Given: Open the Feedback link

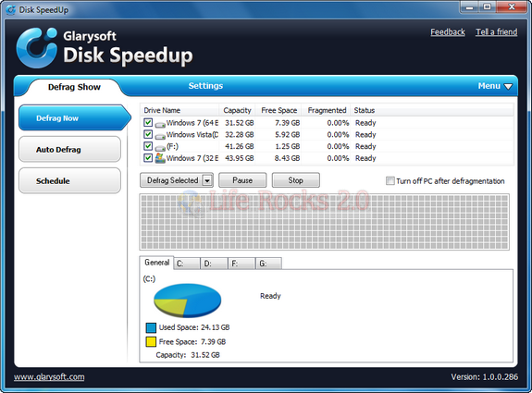Looking at the screenshot, I should pyautogui.click(x=448, y=32).
